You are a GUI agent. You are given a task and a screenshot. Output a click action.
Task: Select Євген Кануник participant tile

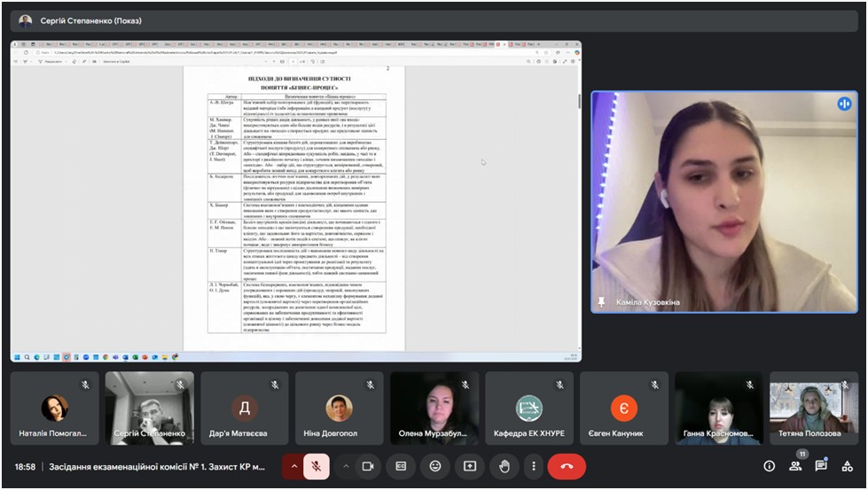tap(623, 408)
